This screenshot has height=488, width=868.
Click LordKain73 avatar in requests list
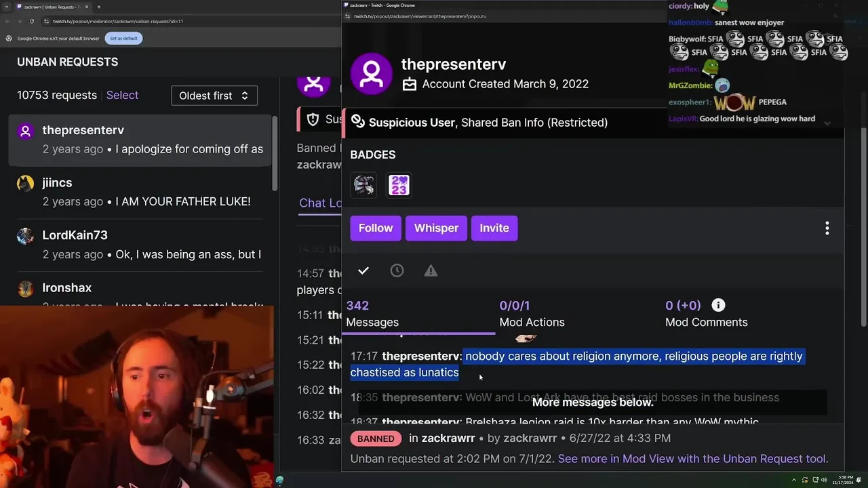click(x=25, y=236)
